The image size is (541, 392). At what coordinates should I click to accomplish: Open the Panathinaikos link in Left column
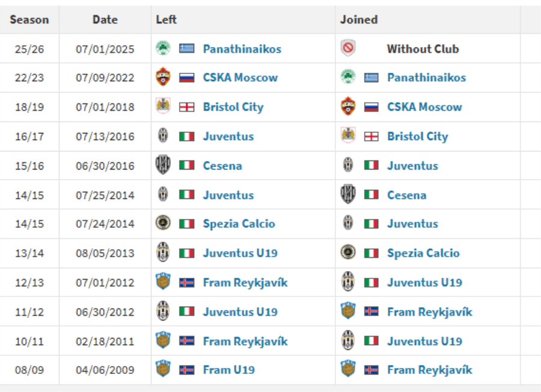tap(242, 49)
